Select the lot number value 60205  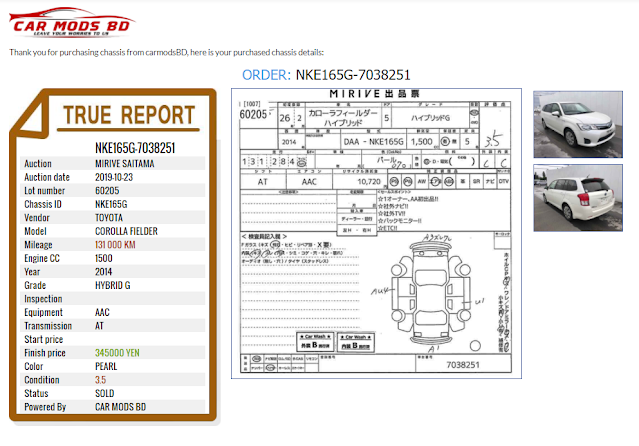click(107, 191)
